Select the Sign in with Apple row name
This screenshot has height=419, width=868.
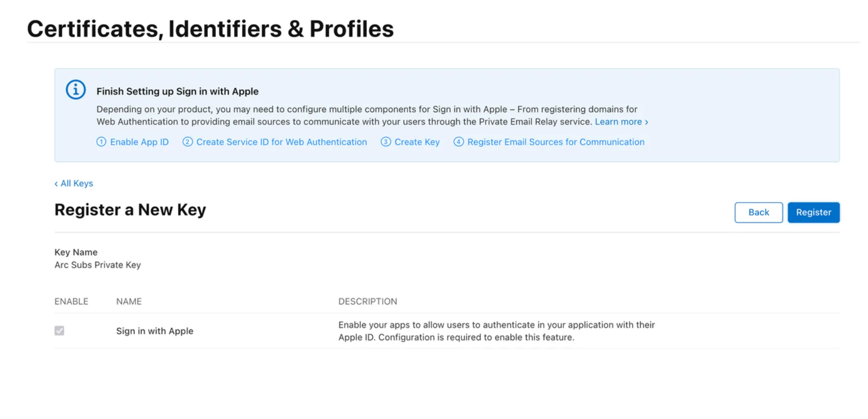(x=155, y=331)
